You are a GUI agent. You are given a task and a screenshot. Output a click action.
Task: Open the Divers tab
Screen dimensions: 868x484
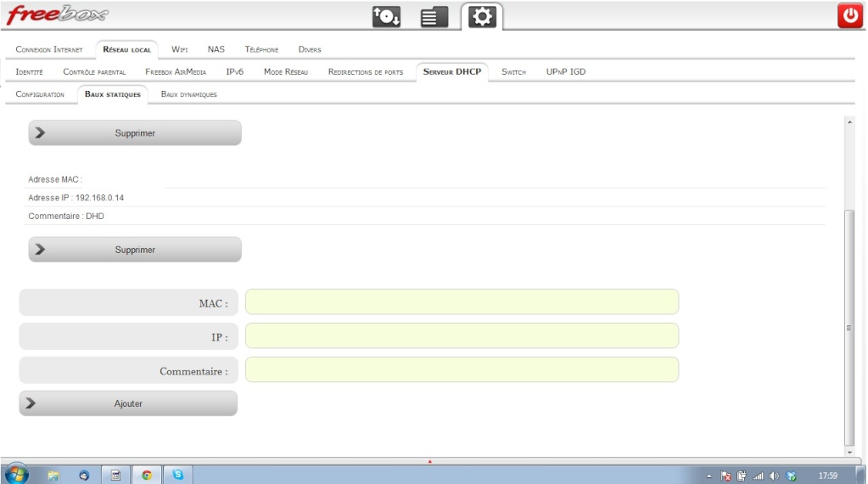pos(310,49)
